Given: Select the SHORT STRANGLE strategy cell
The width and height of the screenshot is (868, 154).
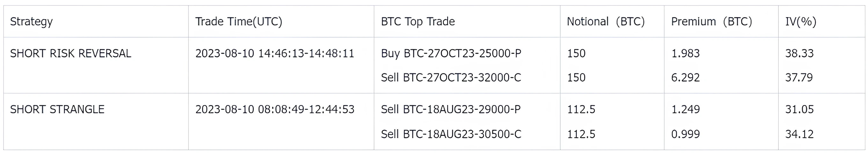Looking at the screenshot, I should (x=57, y=109).
